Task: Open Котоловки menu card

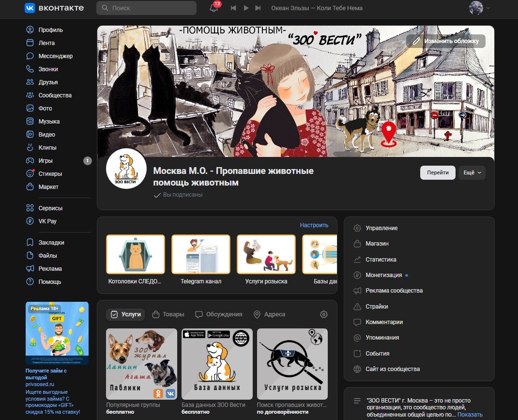Action: pos(135,260)
